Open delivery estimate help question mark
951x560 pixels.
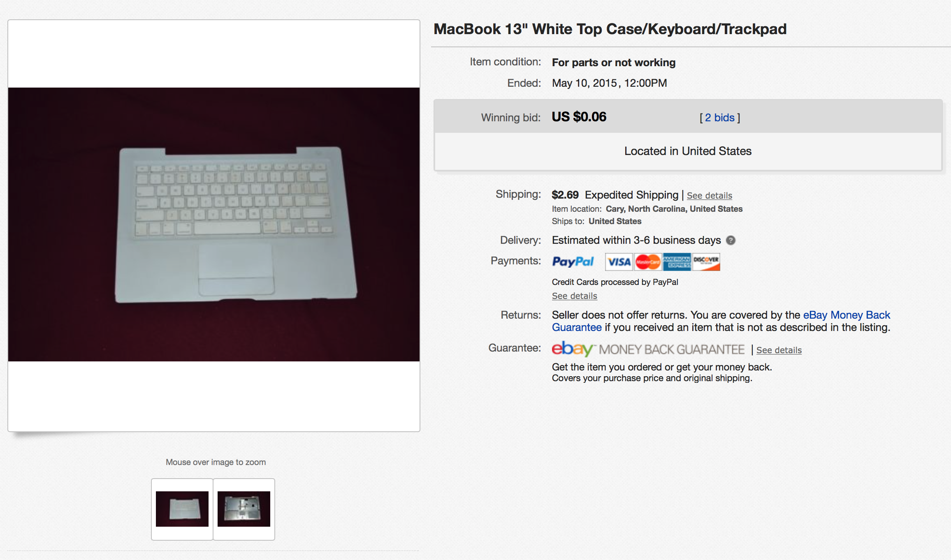731,241
